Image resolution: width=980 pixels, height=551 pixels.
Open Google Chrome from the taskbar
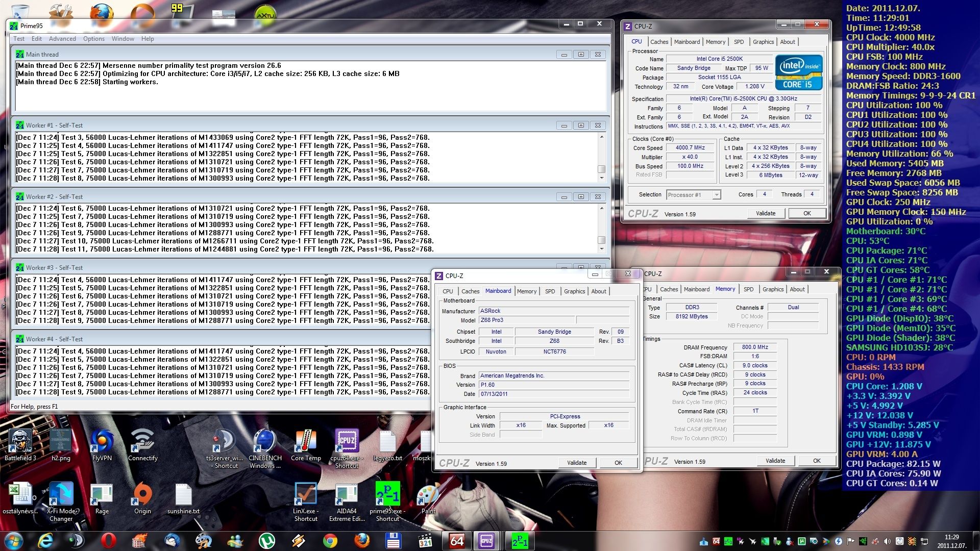330,540
